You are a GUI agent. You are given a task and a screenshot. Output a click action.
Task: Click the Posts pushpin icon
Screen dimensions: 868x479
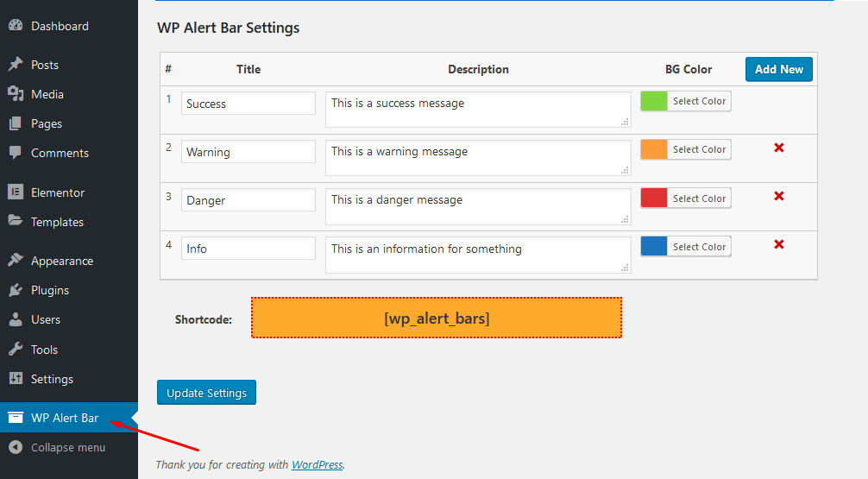point(16,64)
